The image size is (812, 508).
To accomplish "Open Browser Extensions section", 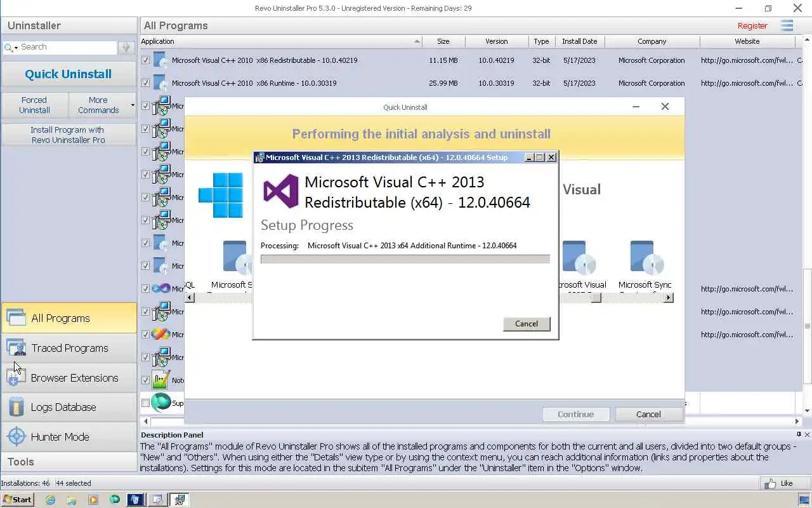I will click(69, 378).
